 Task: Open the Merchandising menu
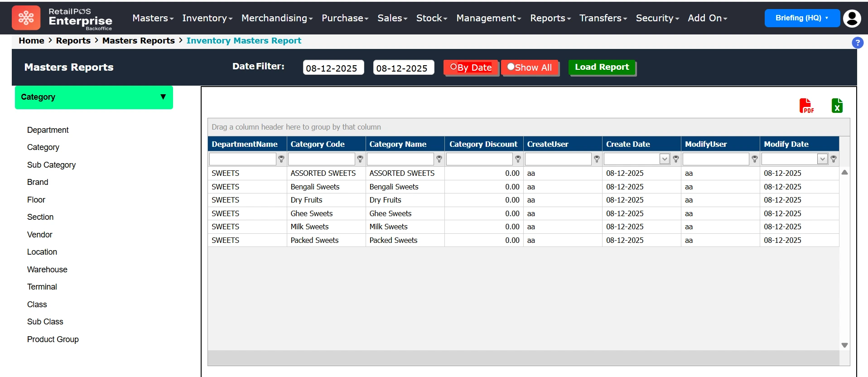(x=277, y=18)
